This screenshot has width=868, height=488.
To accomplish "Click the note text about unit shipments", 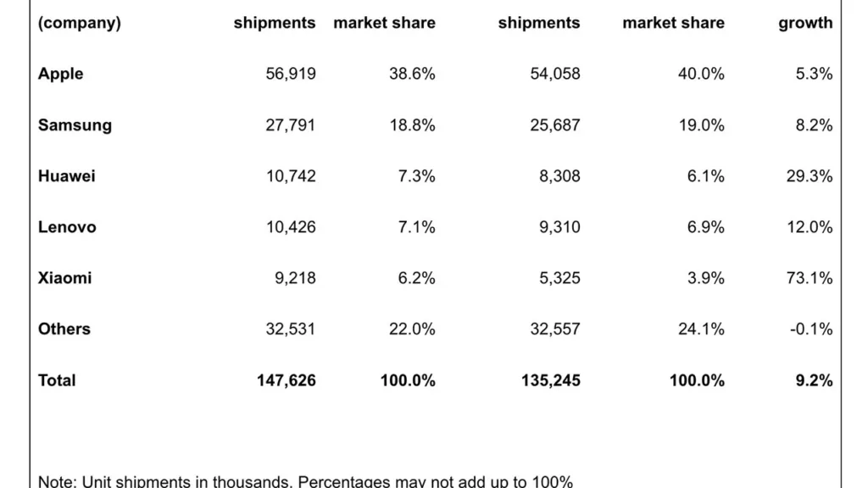I will coord(305,481).
